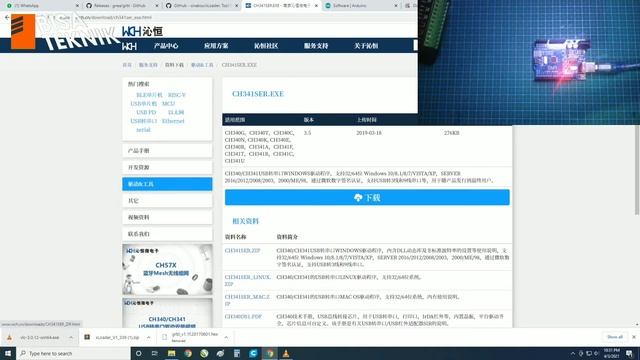
Task: Open the 开发资源 sidebar category
Action: point(167,167)
